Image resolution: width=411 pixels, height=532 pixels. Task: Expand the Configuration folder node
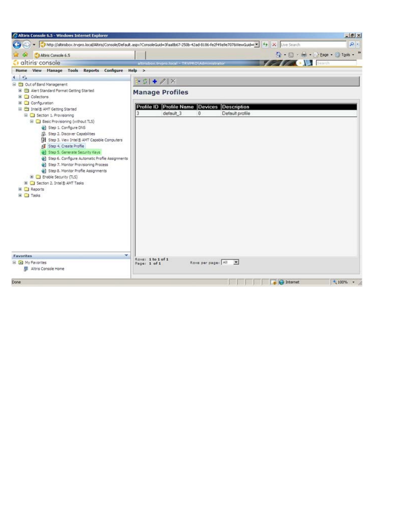click(x=20, y=103)
